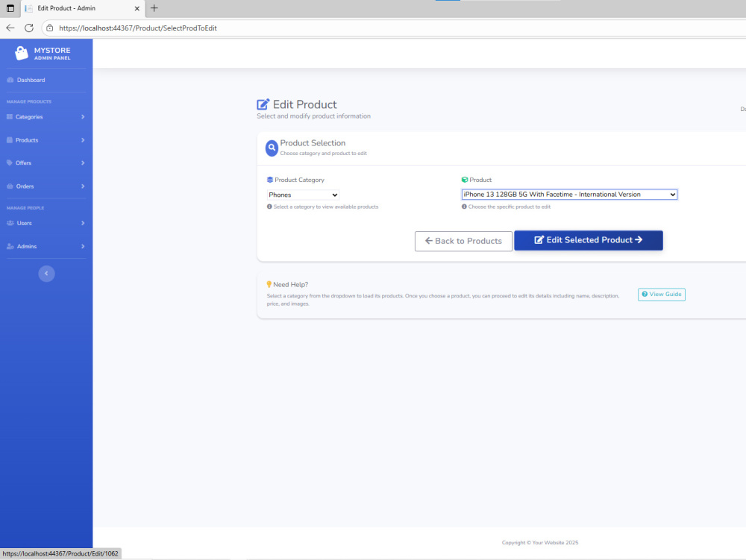
Task: Click the MANAGE PRODUCTS section label
Action: 29,101
